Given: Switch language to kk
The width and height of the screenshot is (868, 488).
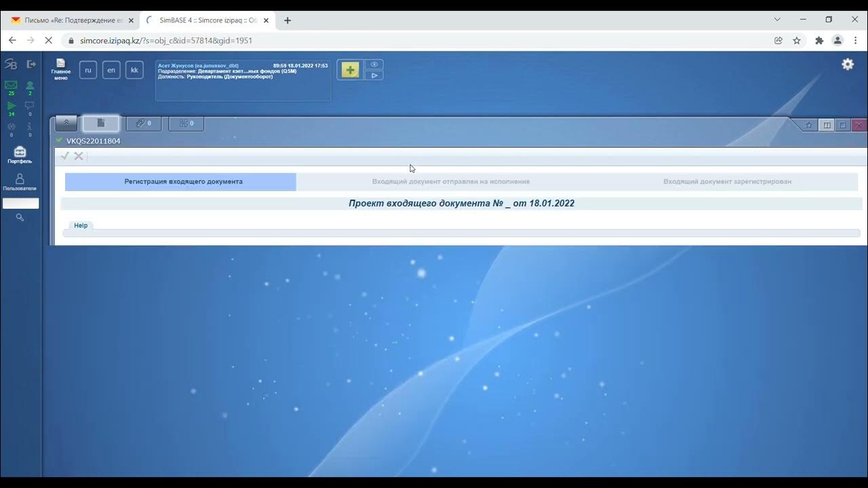Looking at the screenshot, I should [134, 70].
